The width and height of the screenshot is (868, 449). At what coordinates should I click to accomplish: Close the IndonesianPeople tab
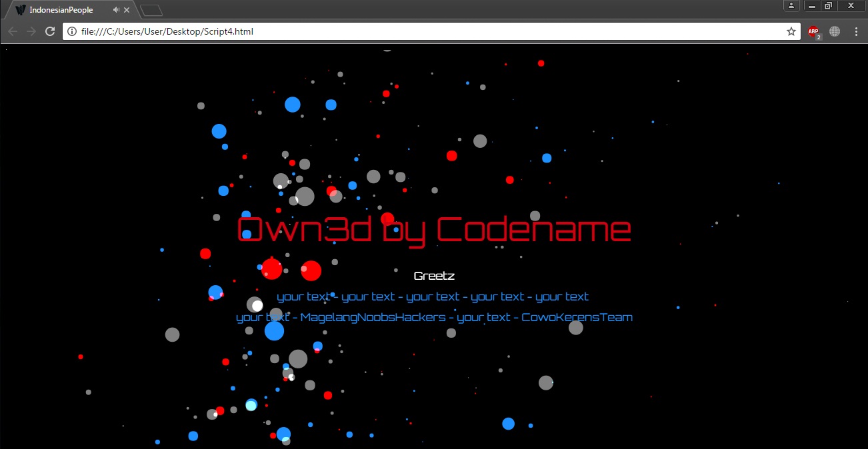coord(127,10)
